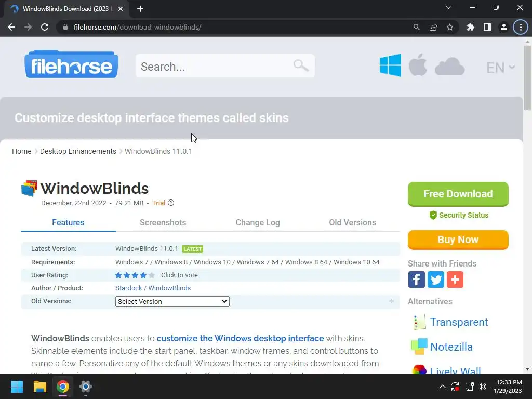The width and height of the screenshot is (532, 399).
Task: Open the network icon in system tray
Action: [469, 387]
